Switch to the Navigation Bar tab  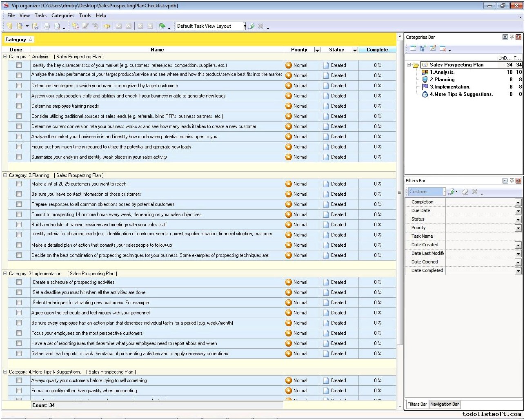pyautogui.click(x=445, y=404)
